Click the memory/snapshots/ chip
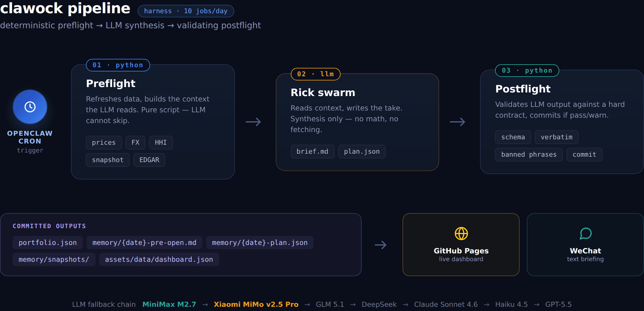The height and width of the screenshot is (311, 644). [54, 259]
